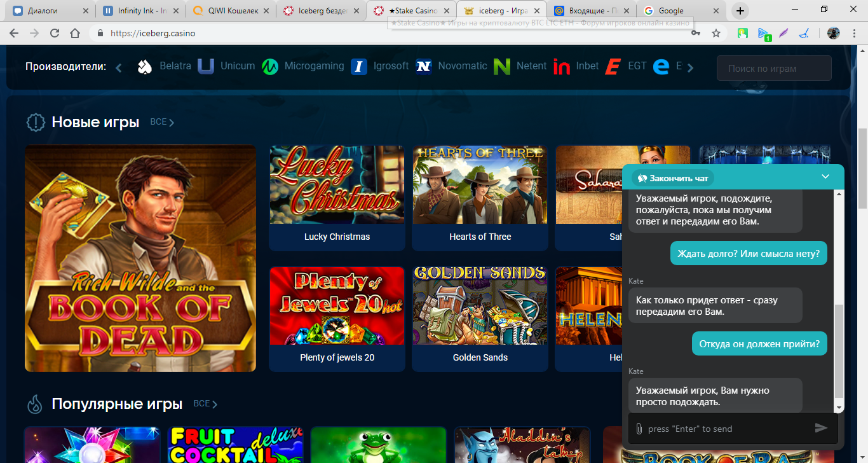Filter games by Netent provider
Viewport: 868px width, 463px height.
click(520, 66)
